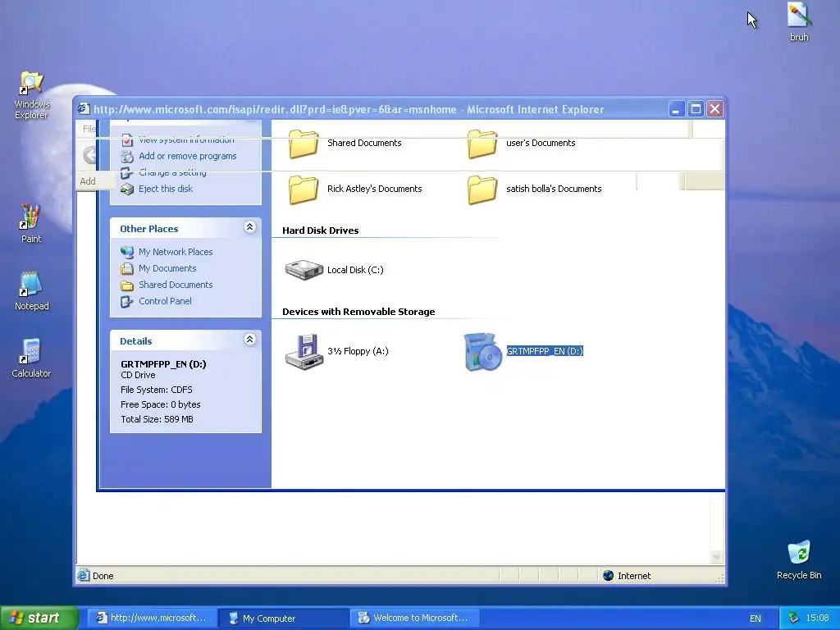
Task: Collapse the Other Places panel
Action: point(249,227)
